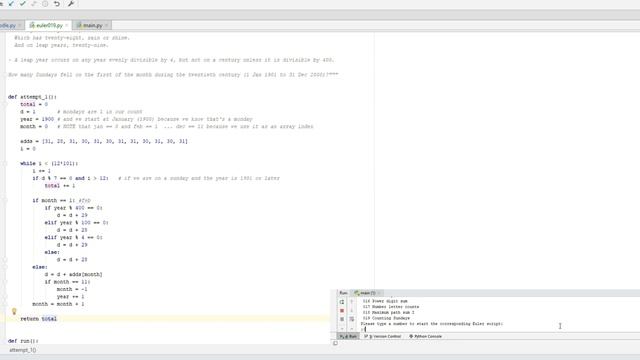This screenshot has height=360, width=640.
Task: Close the main run tab in Run panel
Action: [379, 293]
